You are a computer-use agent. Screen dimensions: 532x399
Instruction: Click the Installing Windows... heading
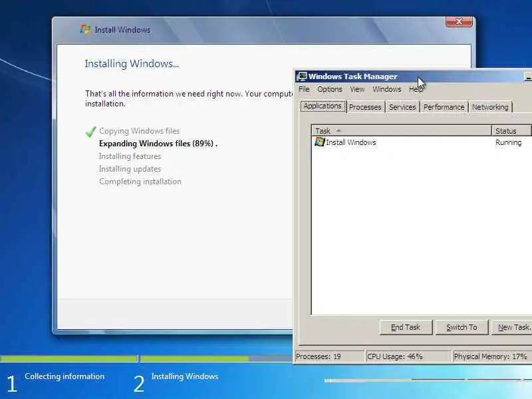click(x=132, y=64)
